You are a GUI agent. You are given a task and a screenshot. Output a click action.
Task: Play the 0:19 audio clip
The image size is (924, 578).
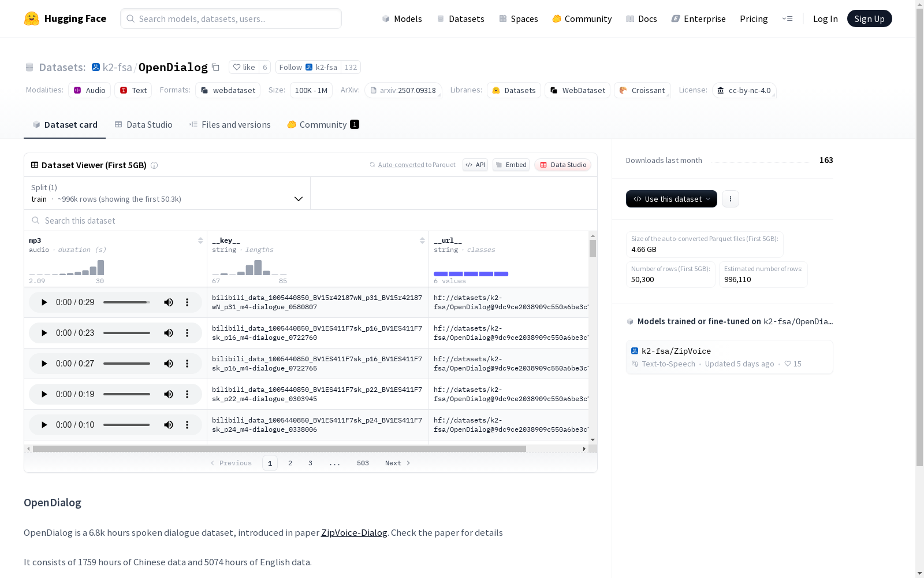[x=44, y=394]
